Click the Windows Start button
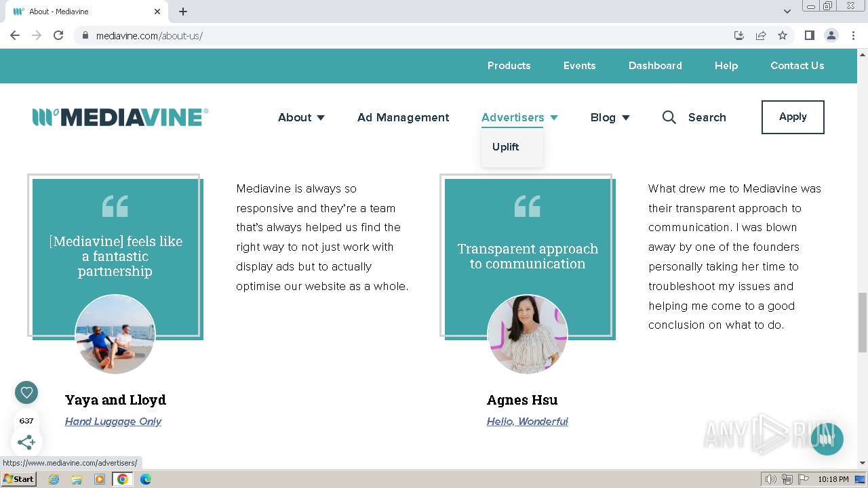The height and width of the screenshot is (488, 868). point(19,479)
